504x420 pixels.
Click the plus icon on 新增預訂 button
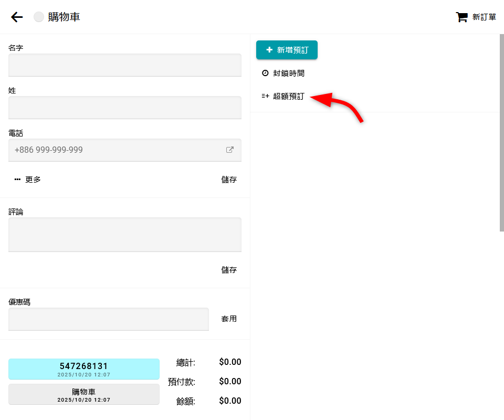pos(269,50)
